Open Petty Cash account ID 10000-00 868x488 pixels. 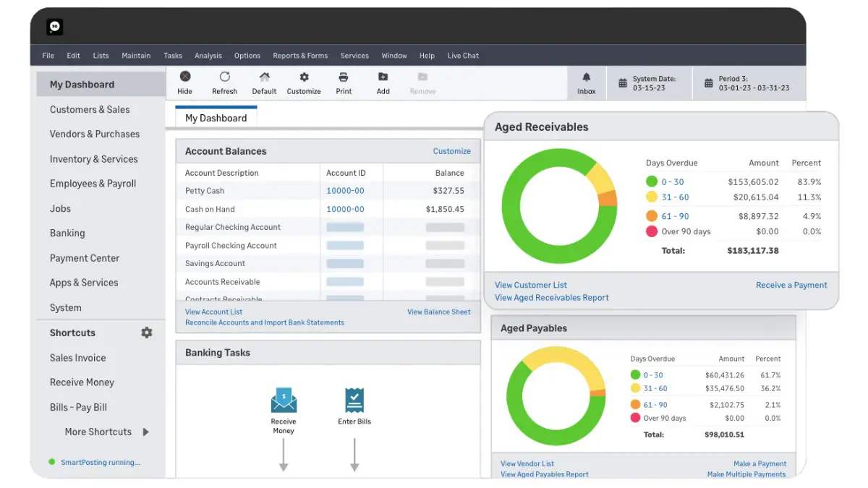[345, 191]
